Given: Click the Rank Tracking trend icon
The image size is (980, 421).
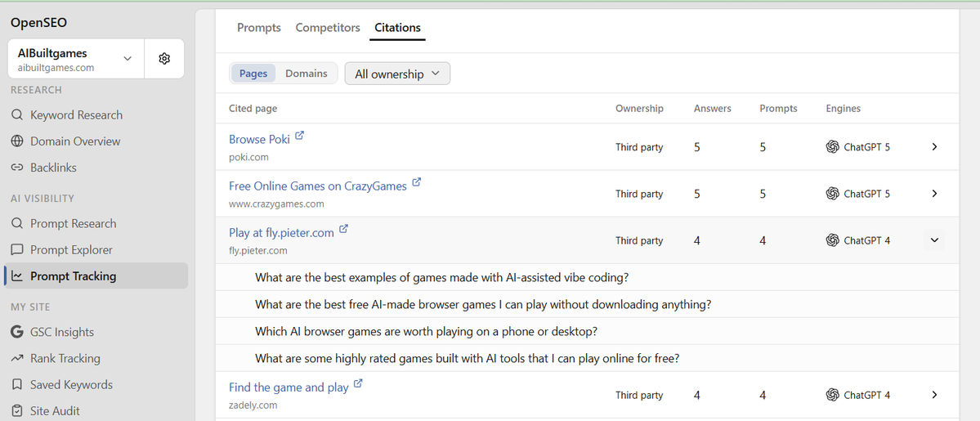Looking at the screenshot, I should [17, 358].
